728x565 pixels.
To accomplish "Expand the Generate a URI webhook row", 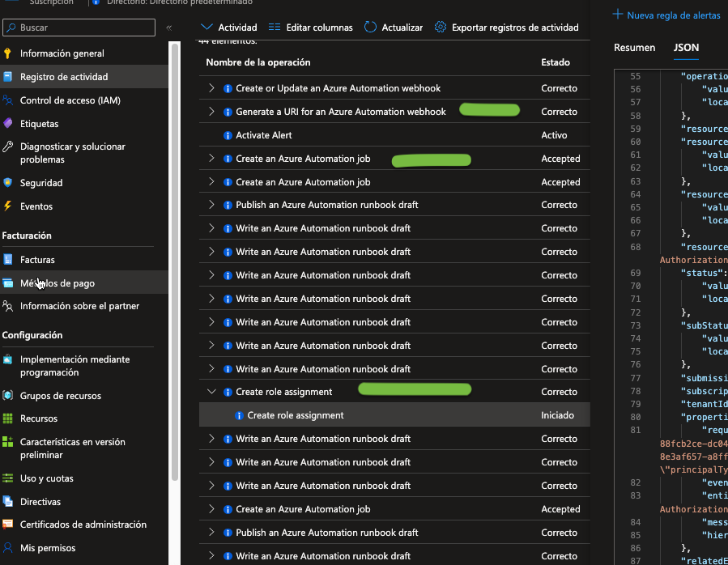I will pyautogui.click(x=212, y=112).
